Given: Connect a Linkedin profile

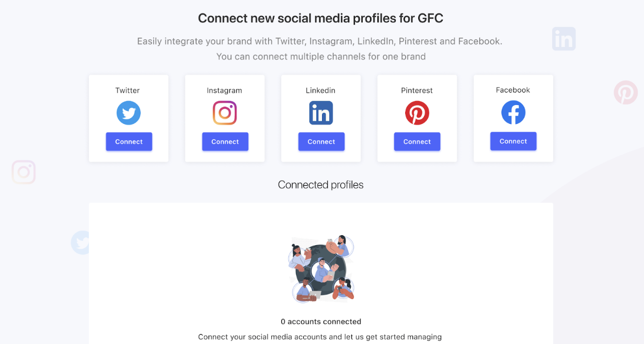Looking at the screenshot, I should [x=321, y=142].
